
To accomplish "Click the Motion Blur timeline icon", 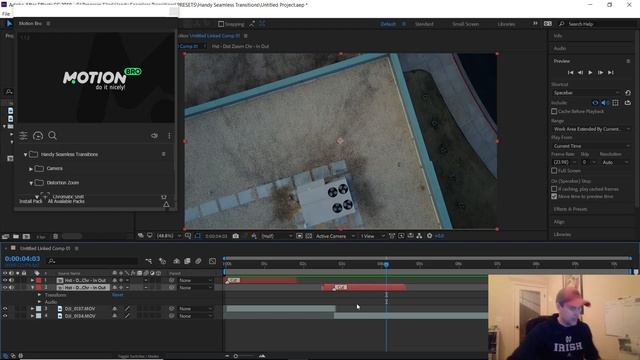I will (x=198, y=261).
